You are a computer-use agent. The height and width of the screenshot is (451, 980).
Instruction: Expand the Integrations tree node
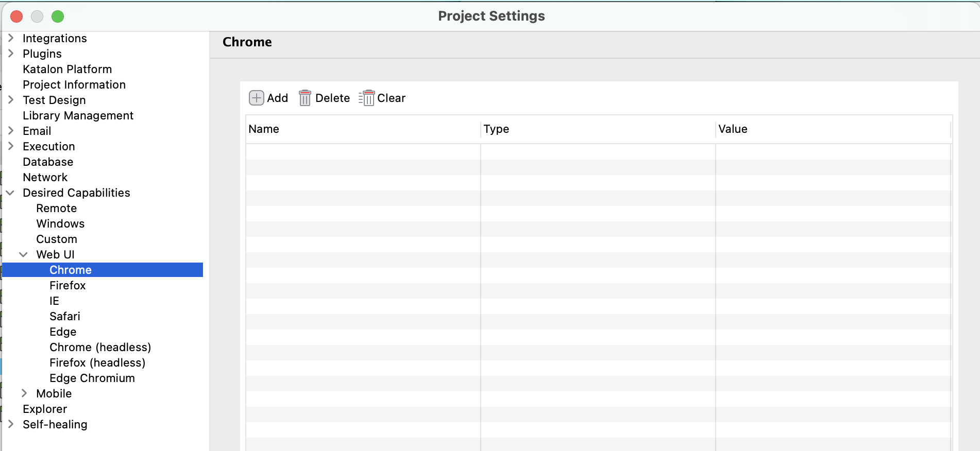[11, 38]
